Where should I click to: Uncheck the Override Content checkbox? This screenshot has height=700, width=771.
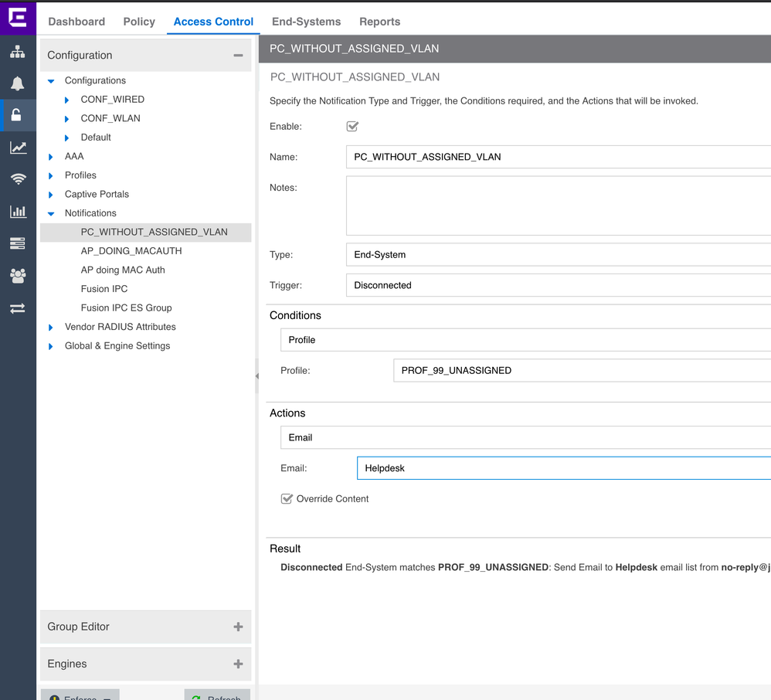pyautogui.click(x=287, y=499)
